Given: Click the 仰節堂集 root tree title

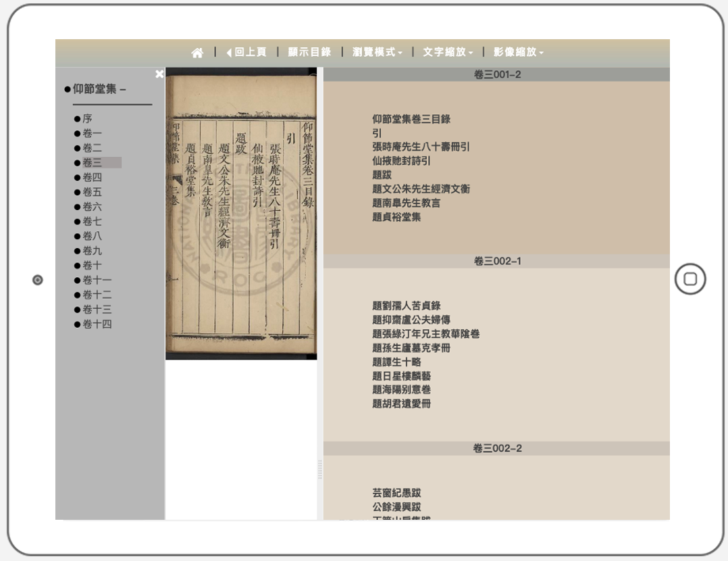Looking at the screenshot, I should pos(95,89).
